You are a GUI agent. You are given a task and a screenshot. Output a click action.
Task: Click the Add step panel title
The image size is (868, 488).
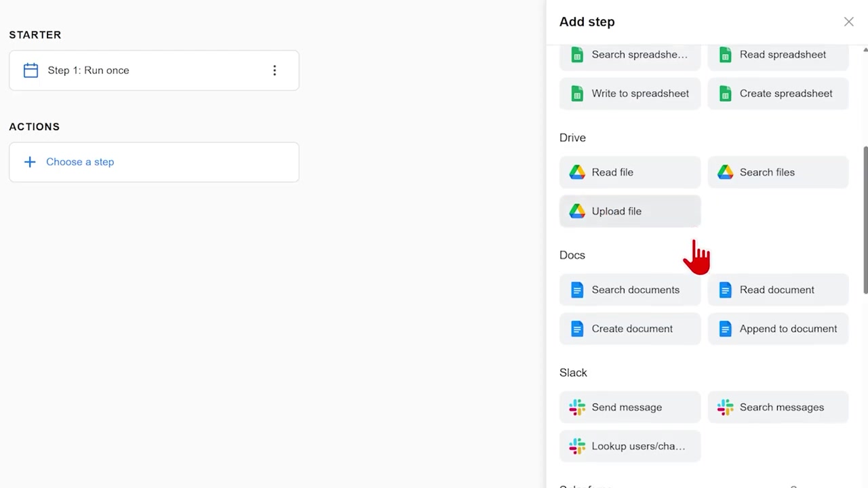587,22
